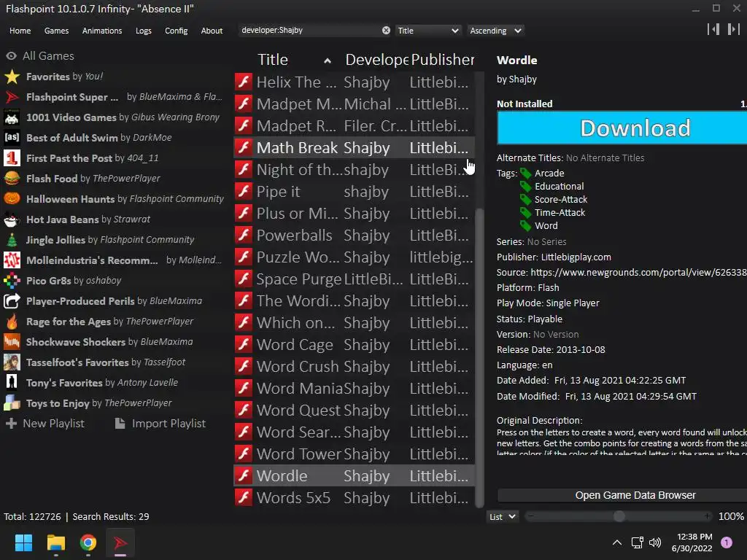Open Halloween Haunts pumpkin icon
The width and height of the screenshot is (747, 560).
12,199
